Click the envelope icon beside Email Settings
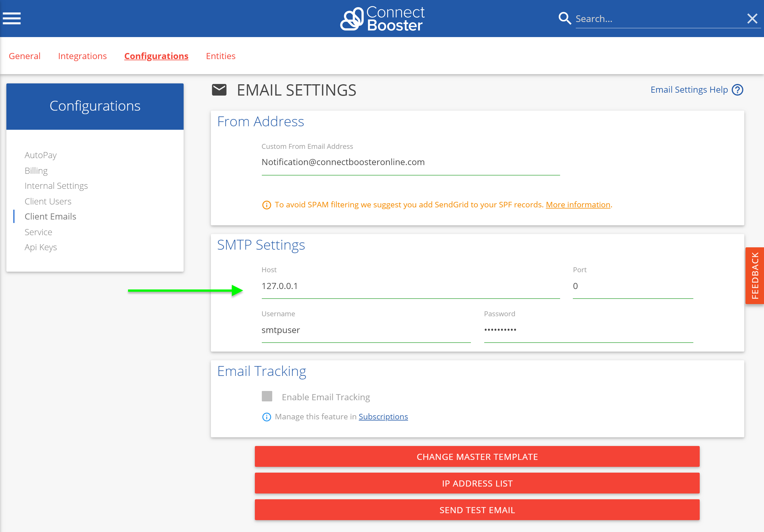 (219, 90)
